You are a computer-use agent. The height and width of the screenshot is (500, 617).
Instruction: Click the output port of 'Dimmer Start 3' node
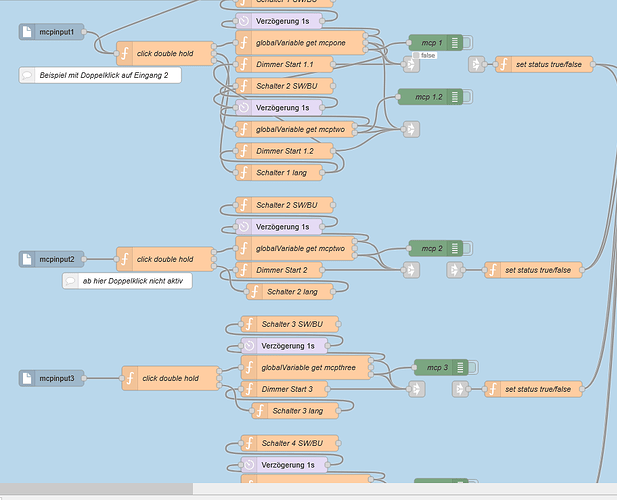click(327, 389)
